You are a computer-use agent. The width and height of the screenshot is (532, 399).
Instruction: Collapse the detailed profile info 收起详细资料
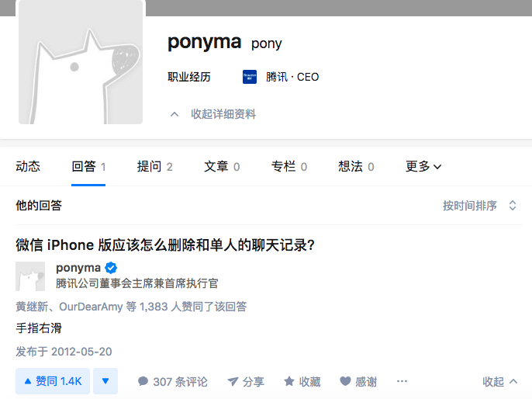tap(212, 114)
